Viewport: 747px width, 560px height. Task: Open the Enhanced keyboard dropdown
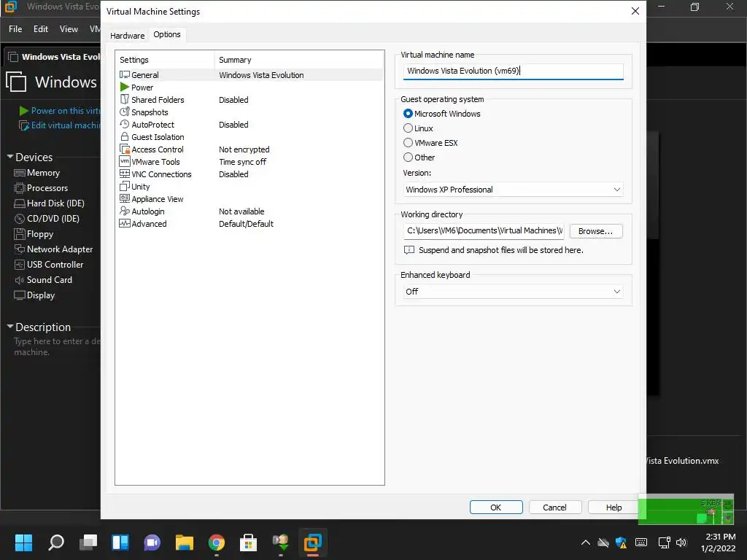513,292
